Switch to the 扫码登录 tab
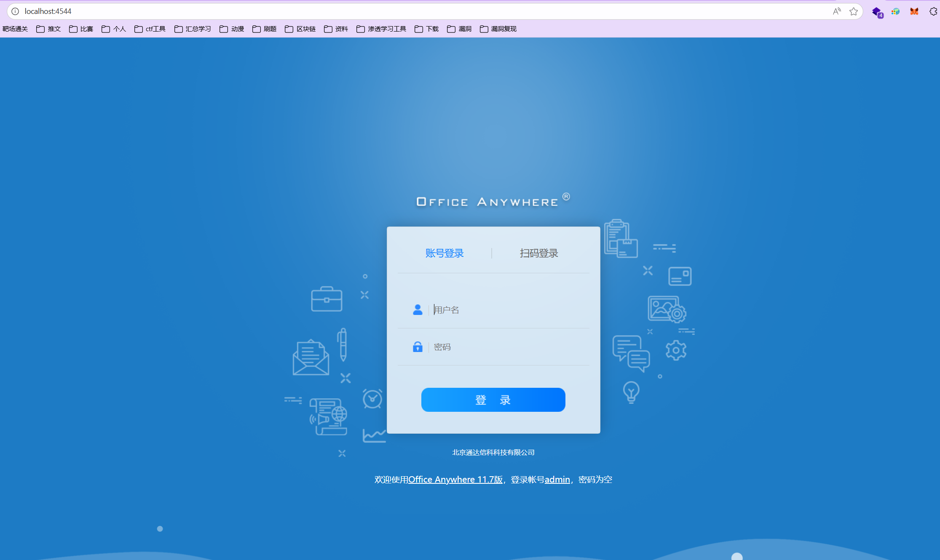Screen dimensions: 940x560 pos(539,253)
